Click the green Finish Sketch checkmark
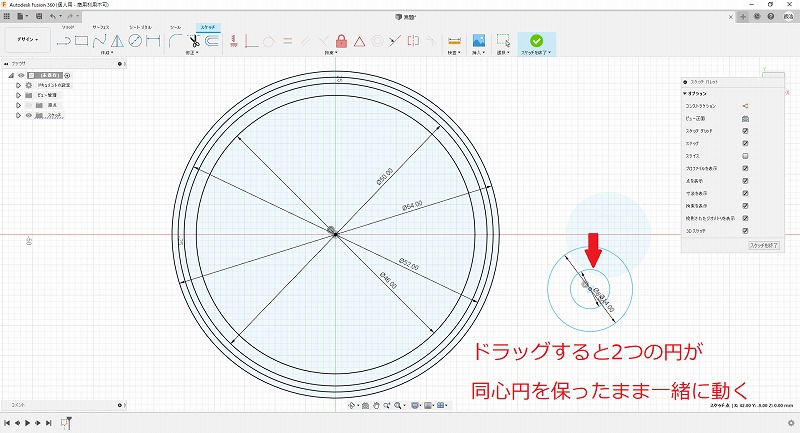This screenshot has height=433, width=800. pyautogui.click(x=536, y=40)
